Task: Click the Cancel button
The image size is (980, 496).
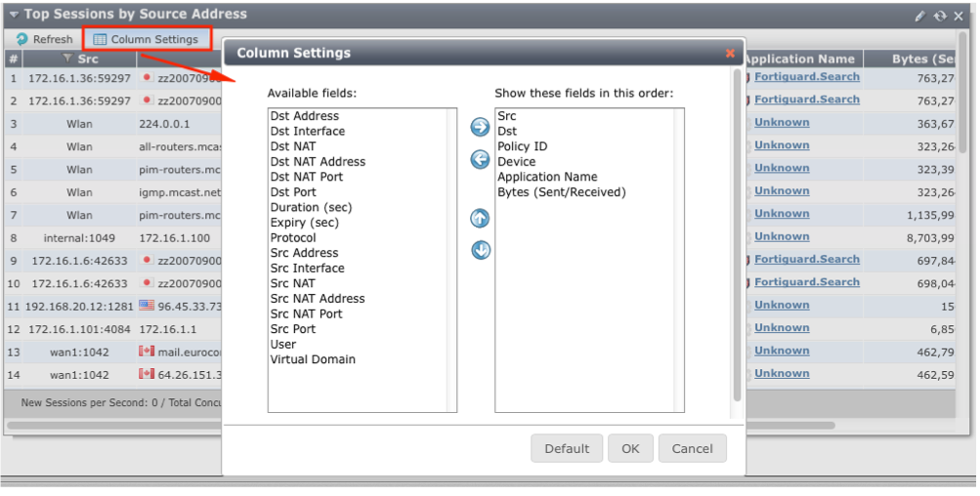Action: pos(692,448)
